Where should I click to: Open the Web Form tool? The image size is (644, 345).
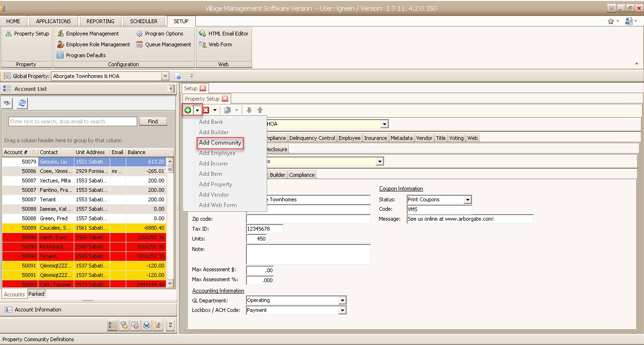(216, 44)
